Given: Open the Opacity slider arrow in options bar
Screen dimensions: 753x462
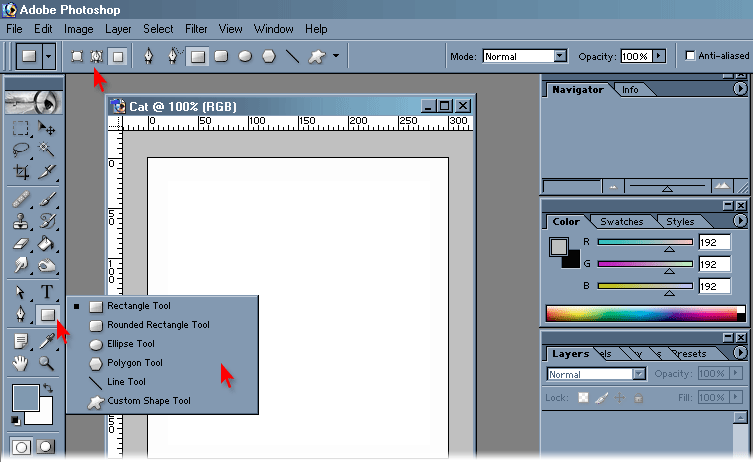Looking at the screenshot, I should [659, 56].
